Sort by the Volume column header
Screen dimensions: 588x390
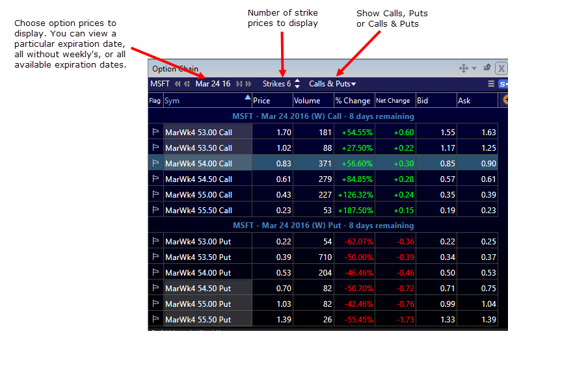[x=313, y=100]
